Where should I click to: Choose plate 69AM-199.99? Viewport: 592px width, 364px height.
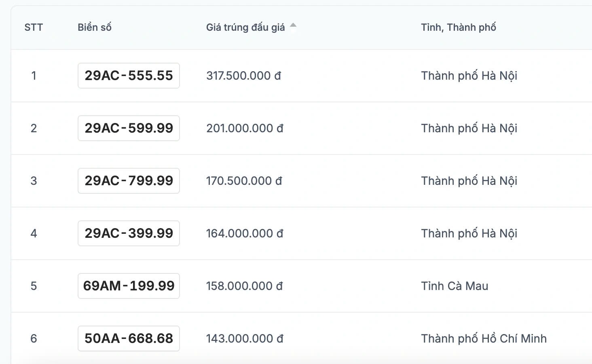click(x=129, y=286)
